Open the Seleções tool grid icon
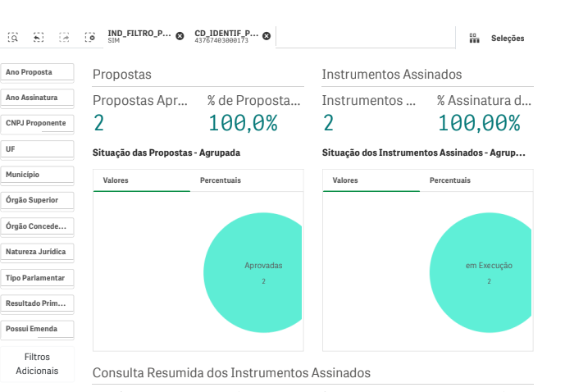The image size is (565, 392). coord(474,39)
